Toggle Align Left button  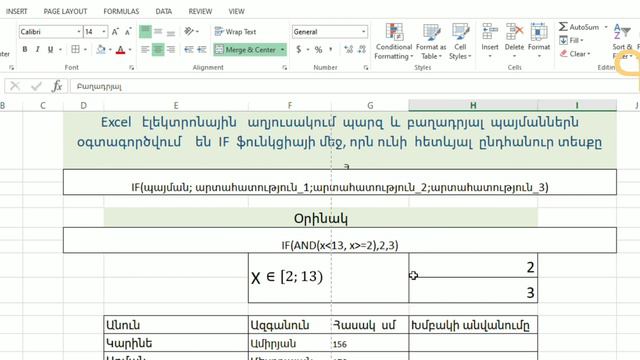[x=145, y=49]
